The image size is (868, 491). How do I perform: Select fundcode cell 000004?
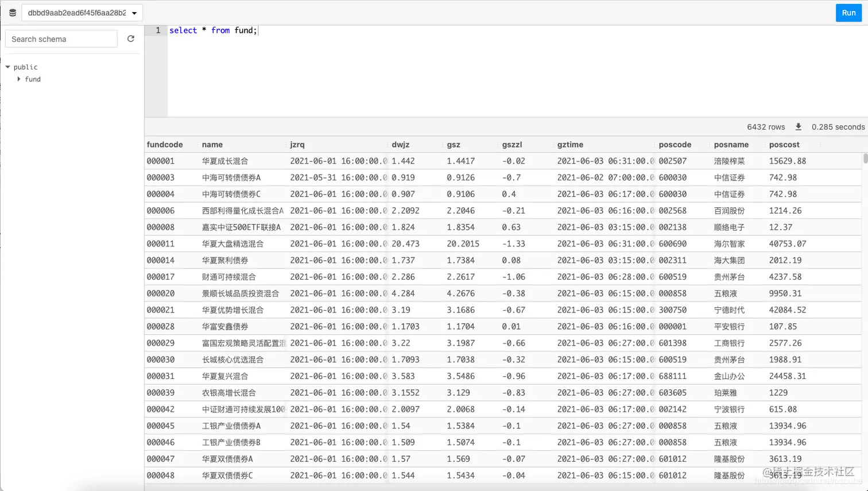tap(161, 194)
